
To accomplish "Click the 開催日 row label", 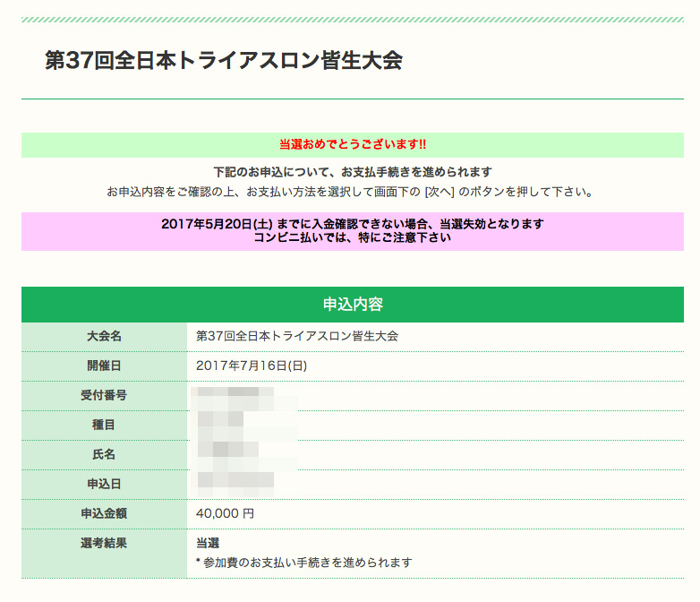I will pyautogui.click(x=104, y=365).
